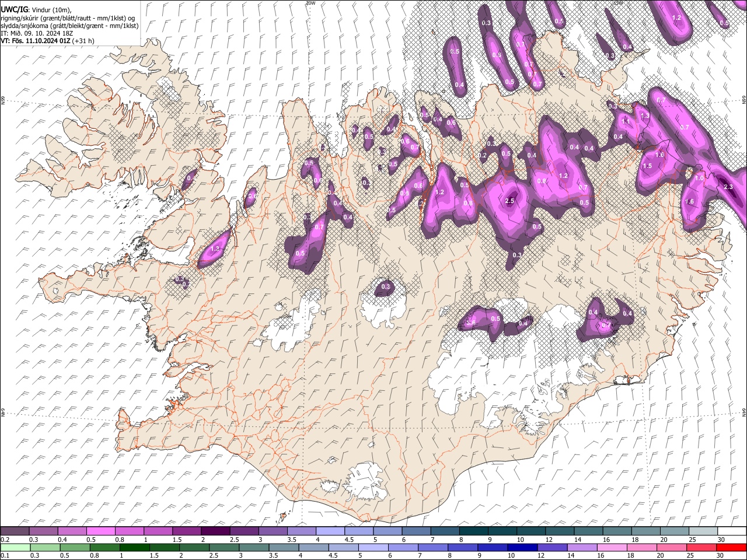Click the 'UWC/IG: Vindur (10m)' title line
The height and width of the screenshot is (560, 747).
(37, 10)
